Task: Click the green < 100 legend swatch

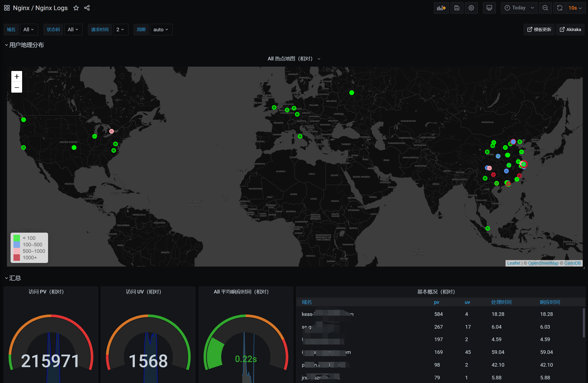Action: (17, 238)
